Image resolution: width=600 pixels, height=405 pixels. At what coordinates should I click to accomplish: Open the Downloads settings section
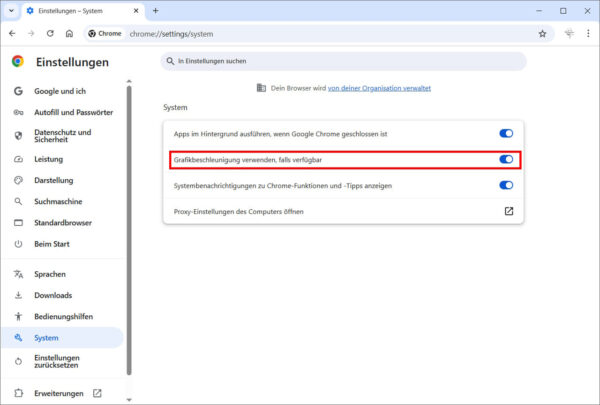point(63,295)
